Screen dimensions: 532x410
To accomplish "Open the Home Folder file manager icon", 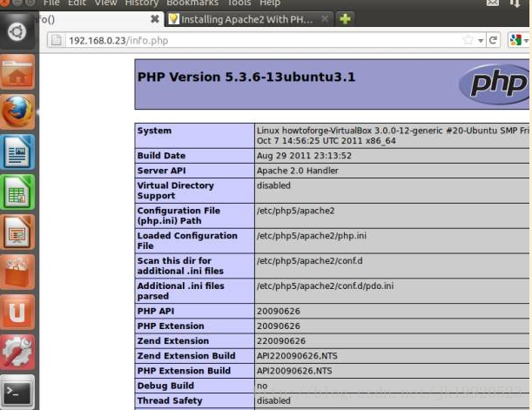I will click(17, 72).
